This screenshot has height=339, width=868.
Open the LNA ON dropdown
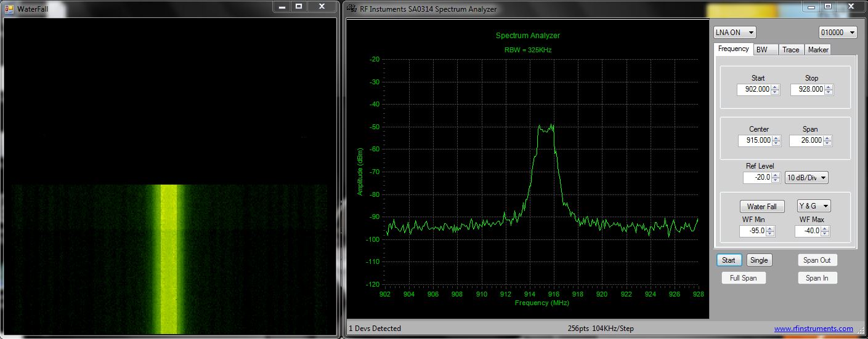734,33
